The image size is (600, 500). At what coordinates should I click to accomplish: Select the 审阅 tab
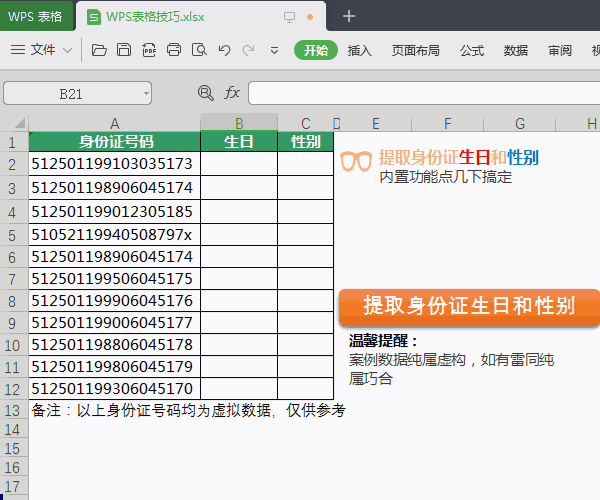560,50
